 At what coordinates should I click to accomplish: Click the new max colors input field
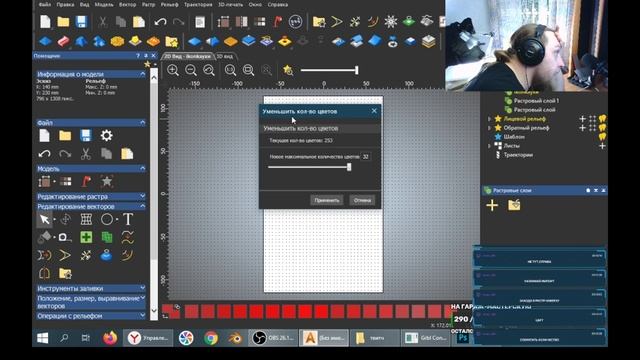click(x=366, y=156)
